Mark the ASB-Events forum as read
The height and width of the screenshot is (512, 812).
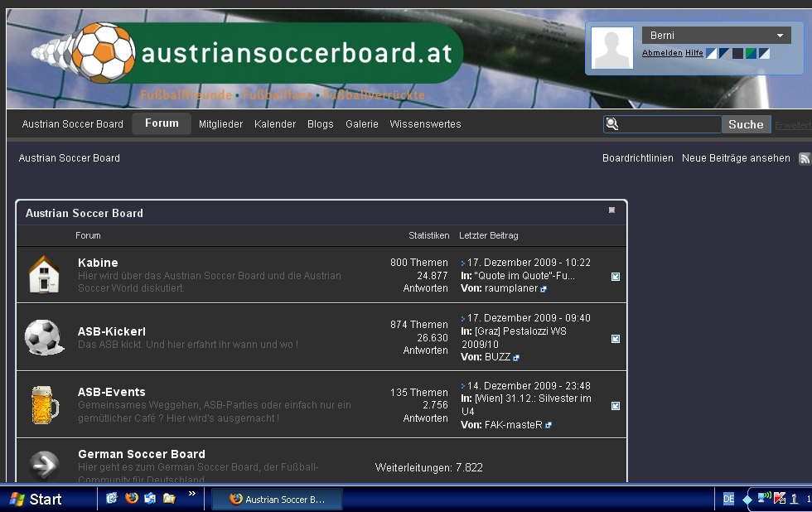(x=615, y=406)
